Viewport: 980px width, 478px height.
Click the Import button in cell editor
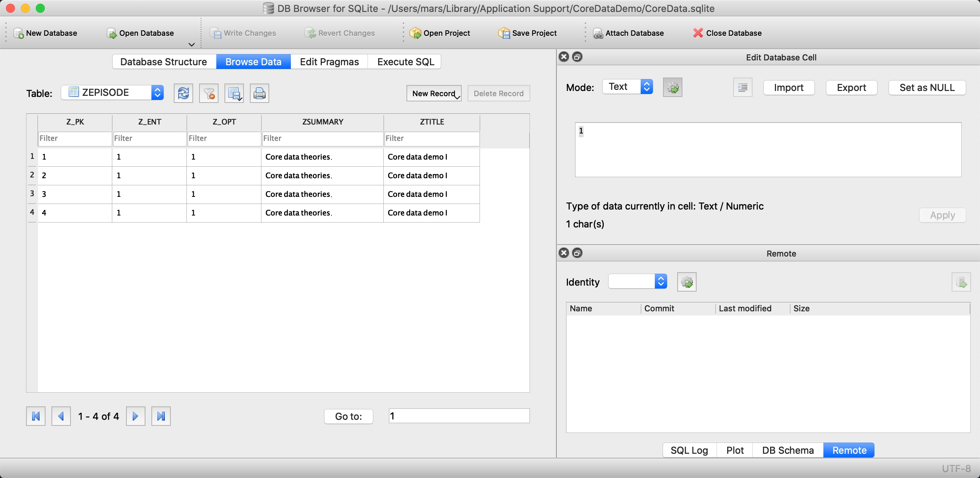(789, 88)
